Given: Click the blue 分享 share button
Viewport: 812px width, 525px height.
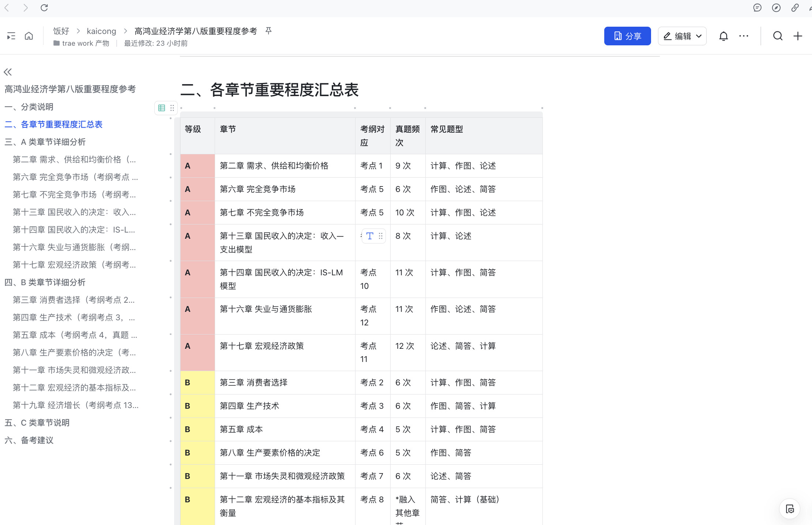Looking at the screenshot, I should [x=627, y=36].
